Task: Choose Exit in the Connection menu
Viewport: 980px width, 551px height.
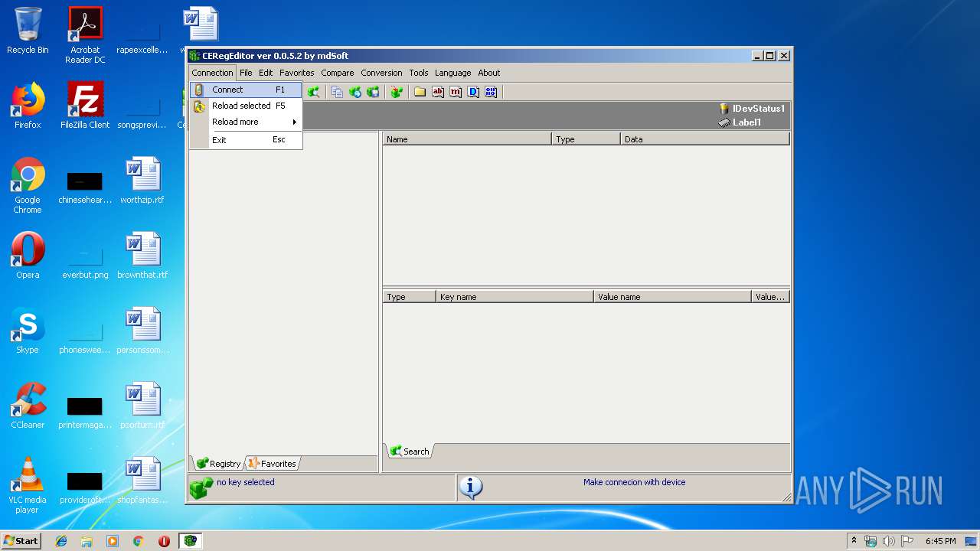Action: 246,139
